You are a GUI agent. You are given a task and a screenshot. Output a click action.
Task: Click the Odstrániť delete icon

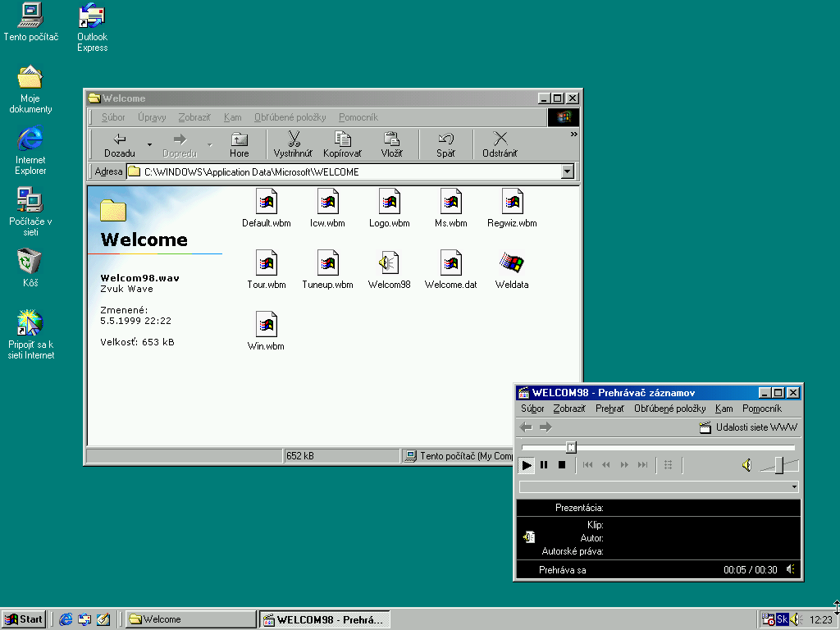pos(500,139)
